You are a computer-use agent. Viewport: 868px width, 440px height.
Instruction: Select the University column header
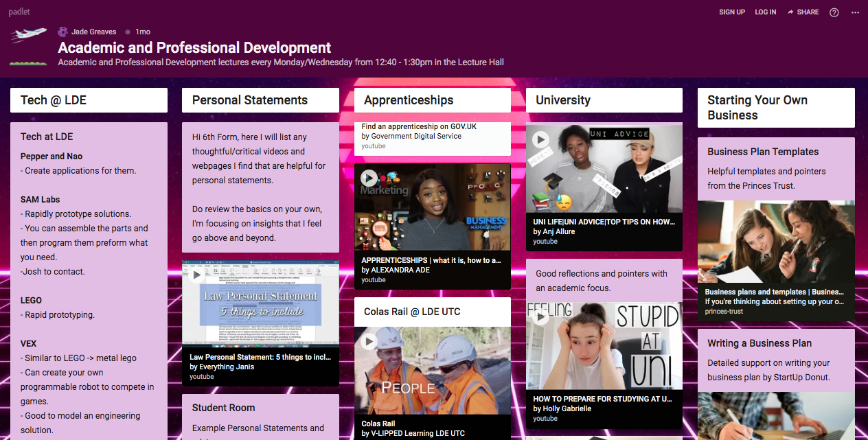tap(604, 100)
